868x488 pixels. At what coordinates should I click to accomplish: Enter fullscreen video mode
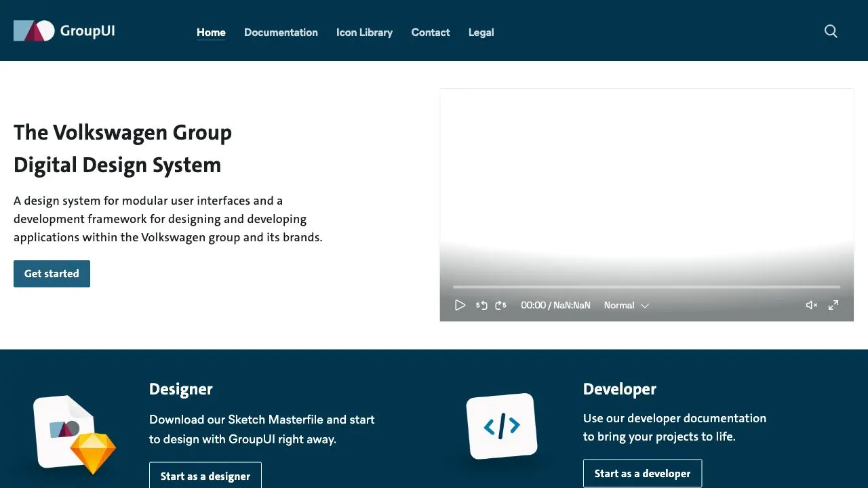coord(833,306)
